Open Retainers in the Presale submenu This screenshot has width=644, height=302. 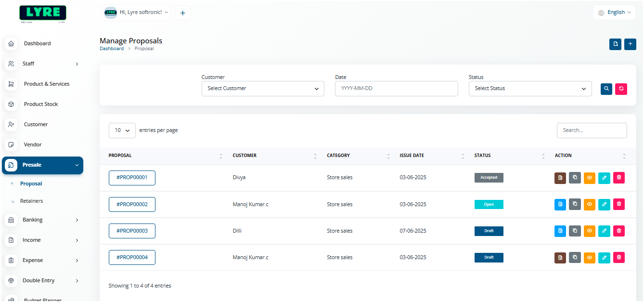point(31,201)
